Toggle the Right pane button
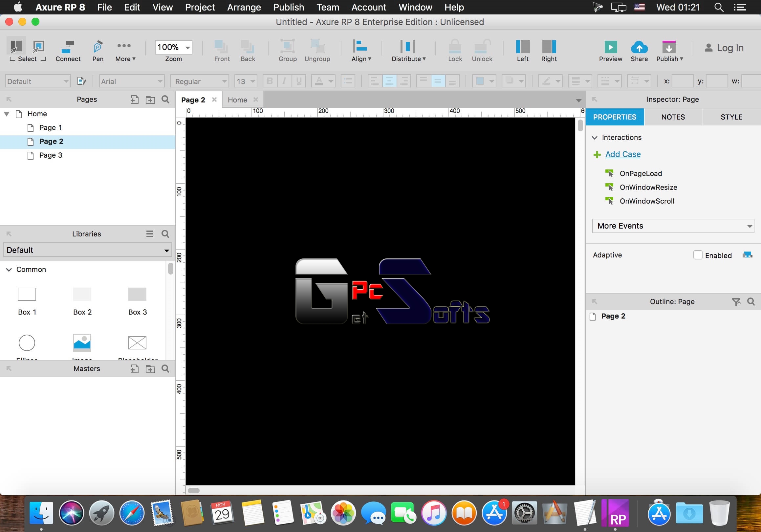The width and height of the screenshot is (761, 532). [549, 50]
